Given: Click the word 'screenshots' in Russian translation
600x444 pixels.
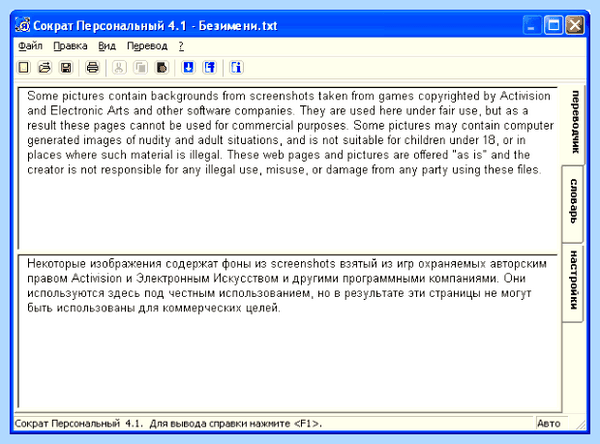Looking at the screenshot, I should coord(303,264).
